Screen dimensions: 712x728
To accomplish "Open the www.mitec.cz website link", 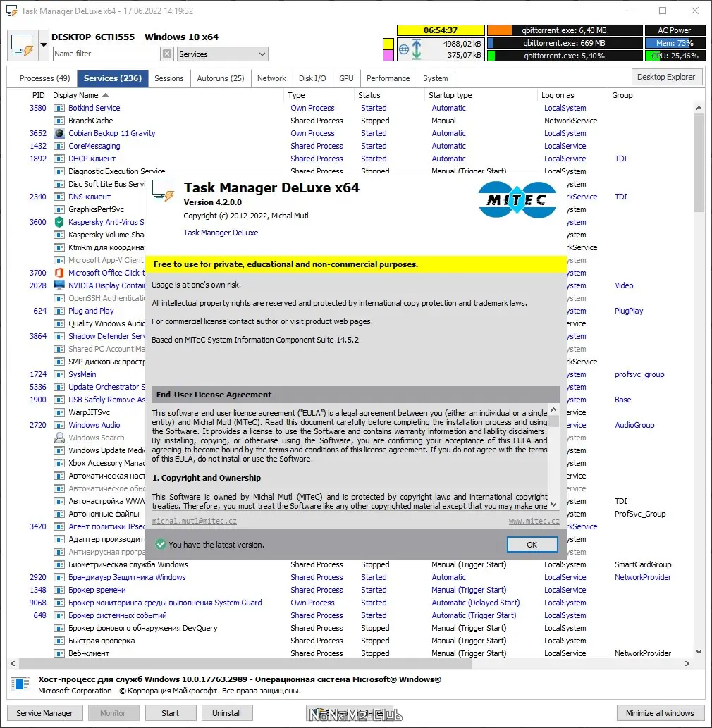I will pyautogui.click(x=534, y=521).
